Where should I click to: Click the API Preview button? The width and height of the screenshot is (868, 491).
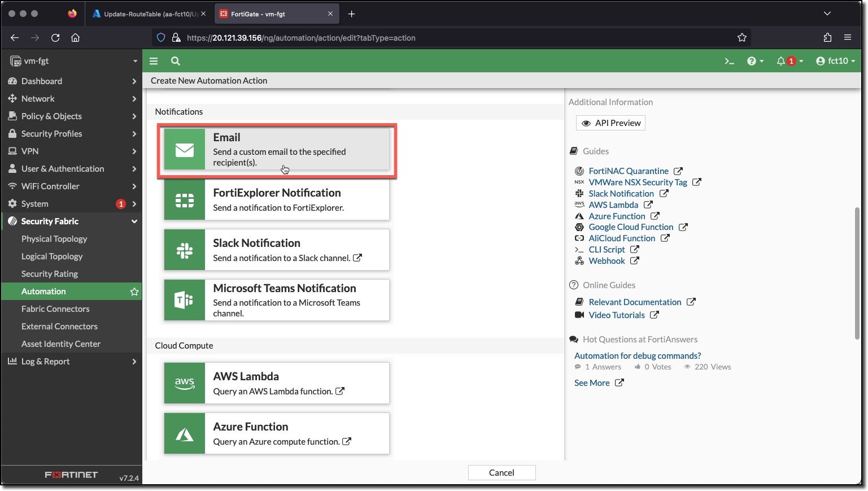point(610,123)
